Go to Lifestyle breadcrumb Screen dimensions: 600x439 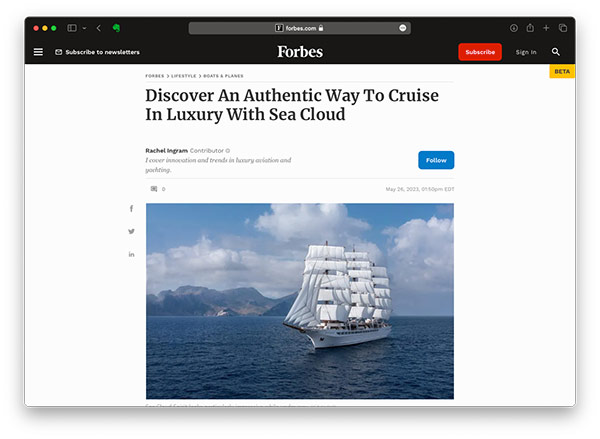click(x=184, y=76)
